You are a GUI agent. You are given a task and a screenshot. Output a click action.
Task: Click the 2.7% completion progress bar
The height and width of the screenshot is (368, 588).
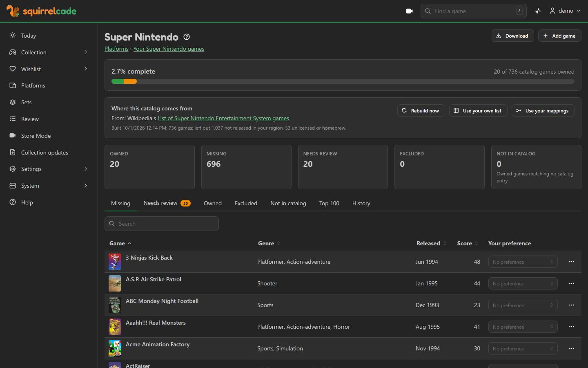(343, 81)
